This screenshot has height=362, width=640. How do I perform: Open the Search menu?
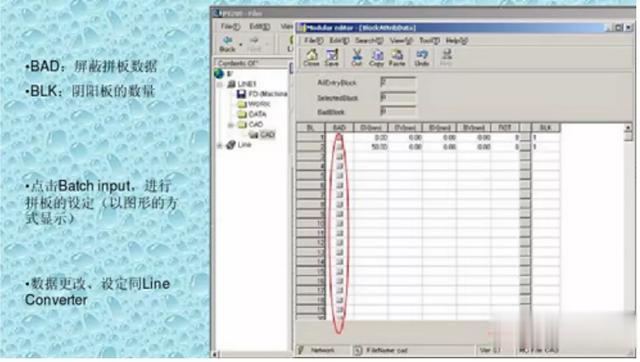369,40
